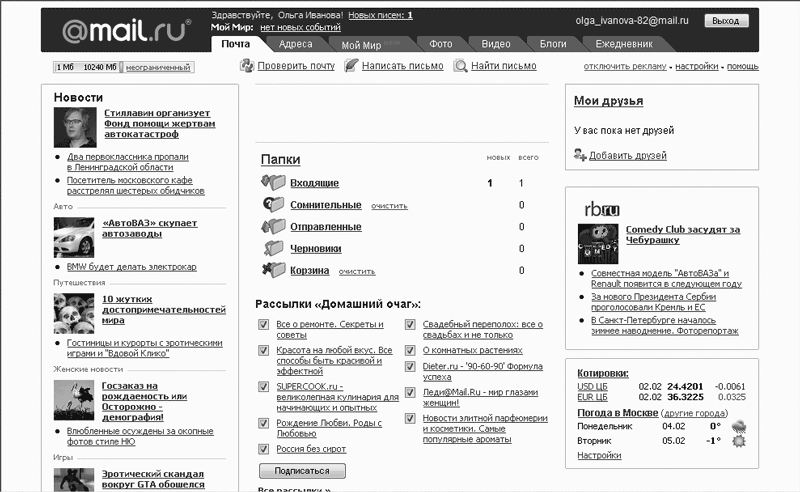Open the помощь link
The image size is (800, 492).
pos(743,66)
